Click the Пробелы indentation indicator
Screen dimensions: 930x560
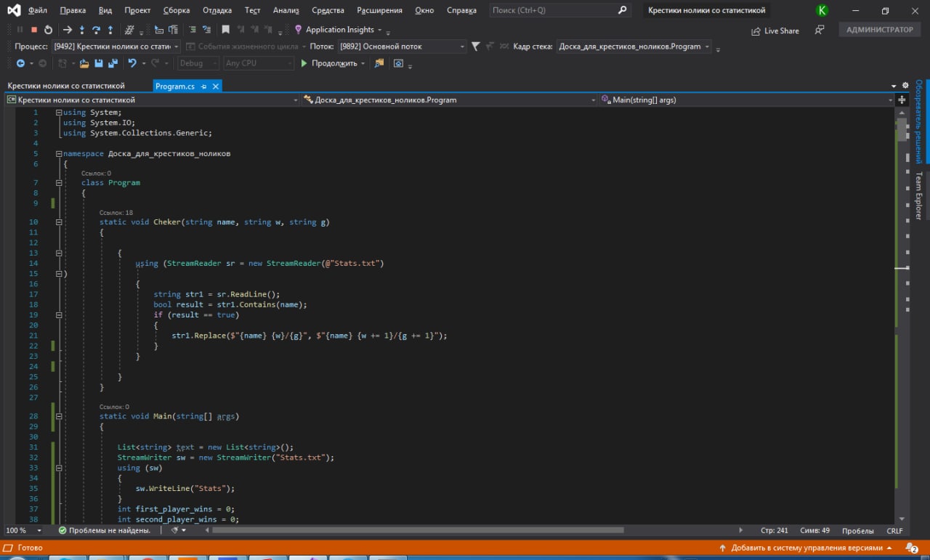[x=858, y=531]
